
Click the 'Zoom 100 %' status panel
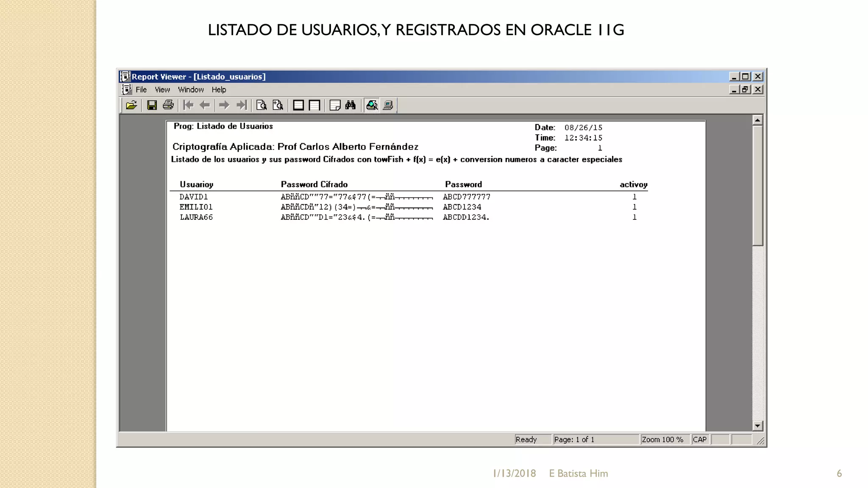point(665,440)
